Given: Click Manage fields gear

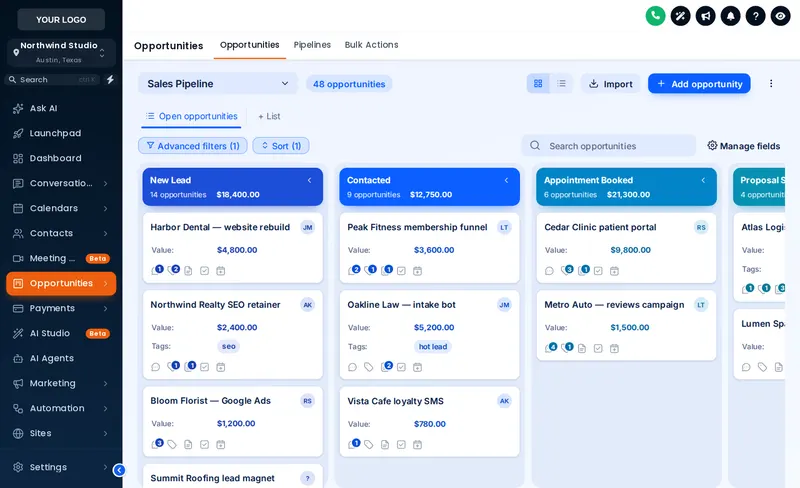Looking at the screenshot, I should pos(744,146).
